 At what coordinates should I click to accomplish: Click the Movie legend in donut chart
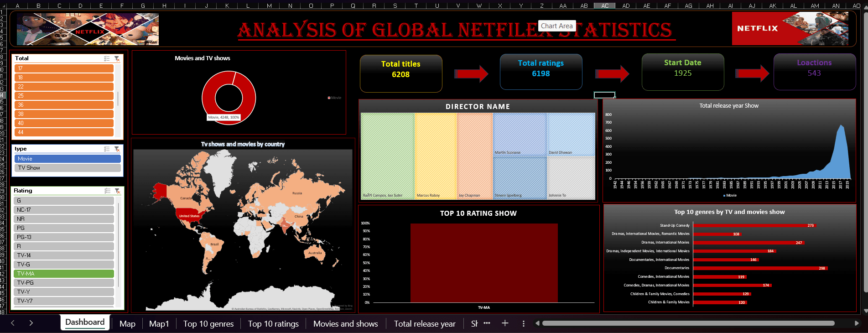tap(334, 98)
